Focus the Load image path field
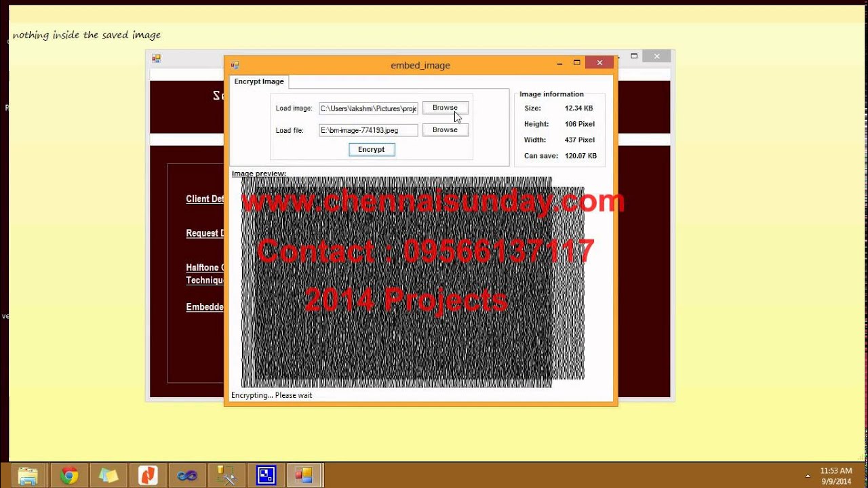This screenshot has width=868, height=488. (368, 108)
